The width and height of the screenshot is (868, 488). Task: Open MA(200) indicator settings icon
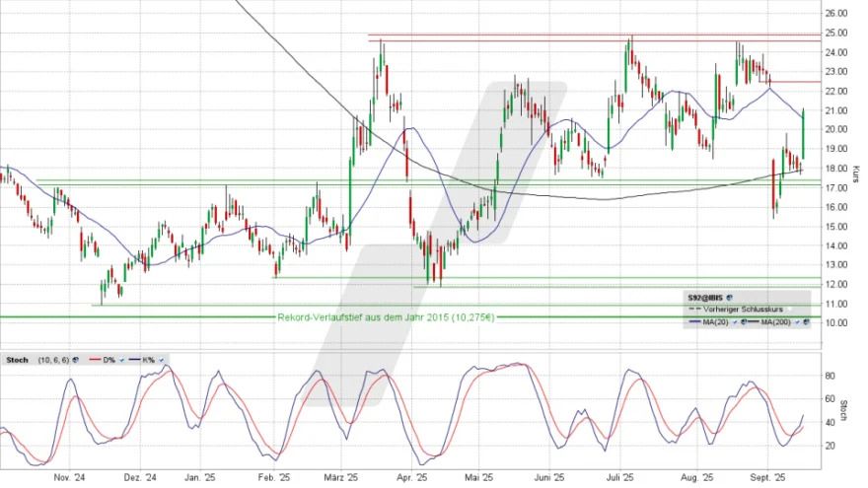pos(806,321)
